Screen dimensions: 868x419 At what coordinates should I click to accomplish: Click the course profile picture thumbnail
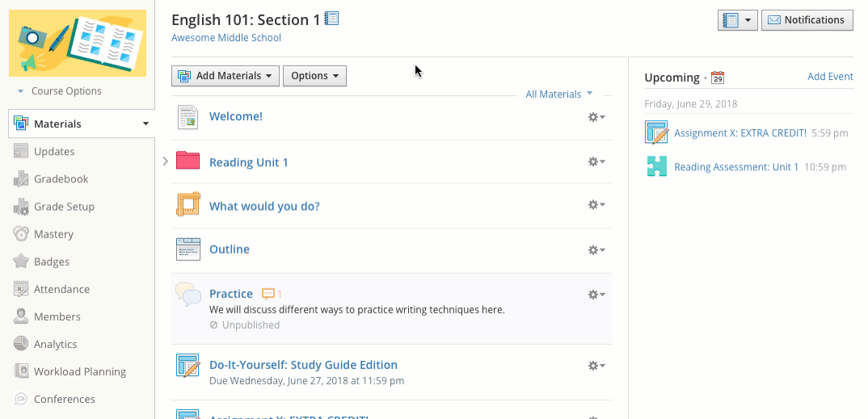click(x=78, y=43)
